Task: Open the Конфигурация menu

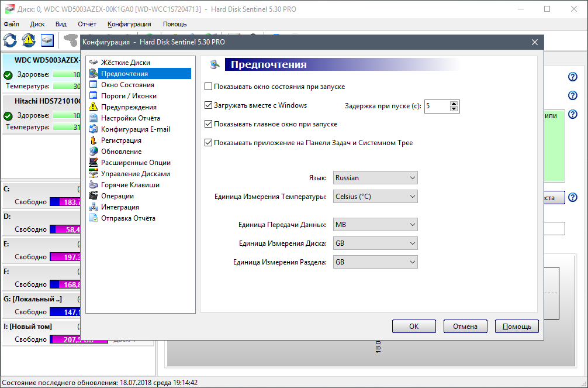Action: [x=129, y=24]
